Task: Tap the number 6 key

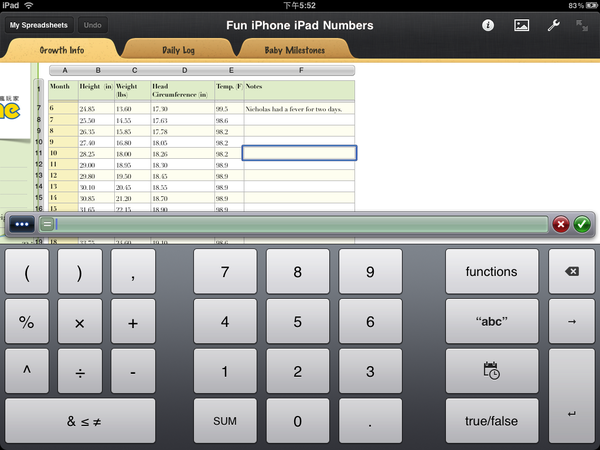Action: tap(370, 321)
